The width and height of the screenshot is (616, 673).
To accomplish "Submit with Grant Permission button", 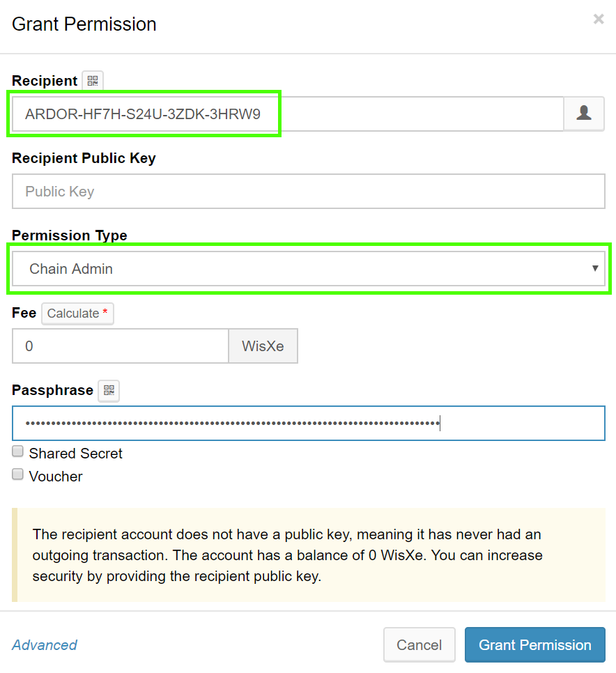I will click(534, 645).
